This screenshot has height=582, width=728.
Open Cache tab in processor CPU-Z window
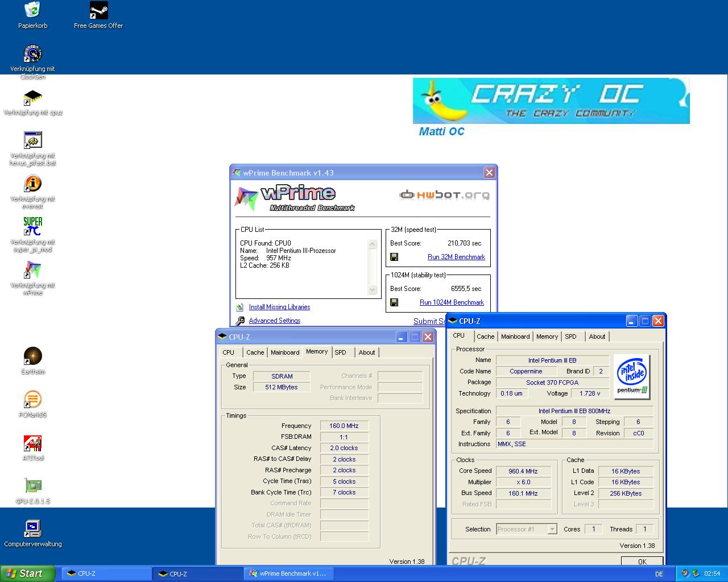486,336
